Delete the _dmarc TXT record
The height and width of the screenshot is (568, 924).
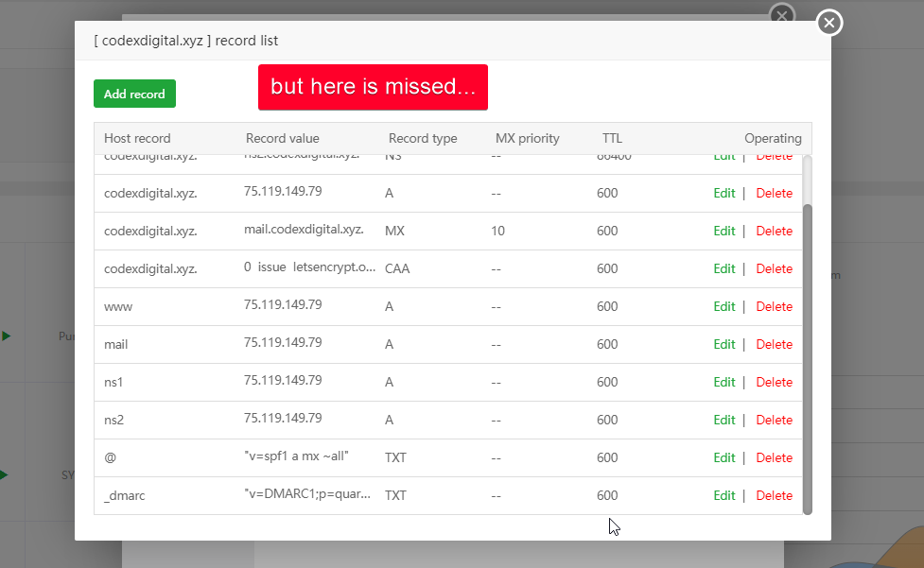pyautogui.click(x=774, y=495)
